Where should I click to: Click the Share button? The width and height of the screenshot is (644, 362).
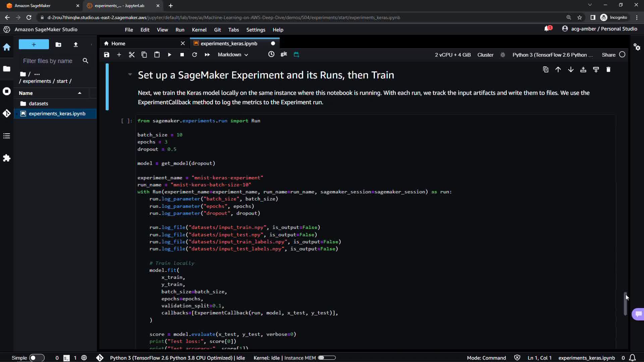click(x=608, y=55)
